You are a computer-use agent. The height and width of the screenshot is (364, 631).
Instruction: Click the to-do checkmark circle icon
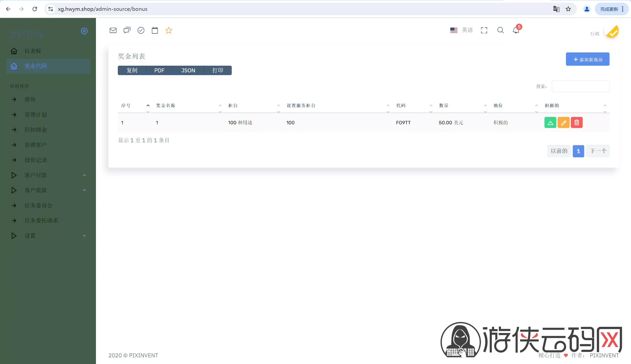click(141, 30)
